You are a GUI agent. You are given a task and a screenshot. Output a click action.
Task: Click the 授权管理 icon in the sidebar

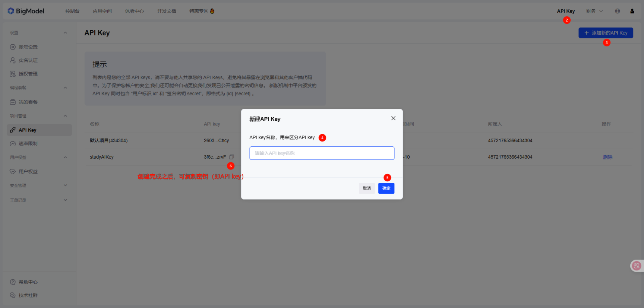tap(13, 74)
